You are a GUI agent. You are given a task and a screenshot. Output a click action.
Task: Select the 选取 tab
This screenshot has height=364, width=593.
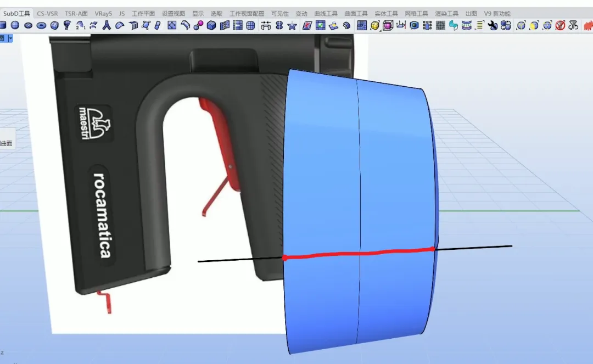(x=216, y=13)
